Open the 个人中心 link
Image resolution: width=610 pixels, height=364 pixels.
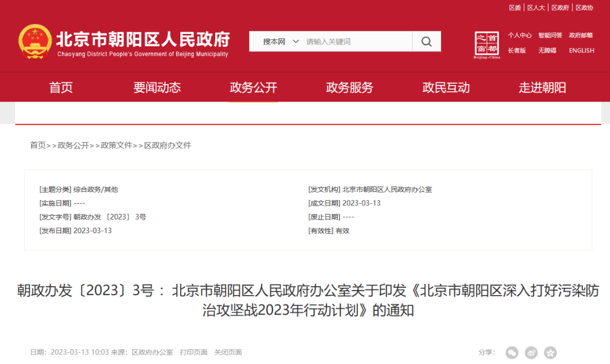(x=520, y=36)
